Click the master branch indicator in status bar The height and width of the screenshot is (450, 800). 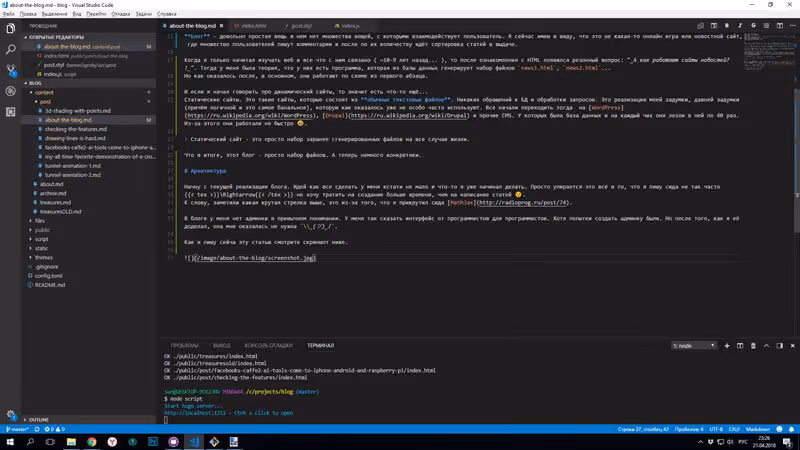tap(17, 429)
